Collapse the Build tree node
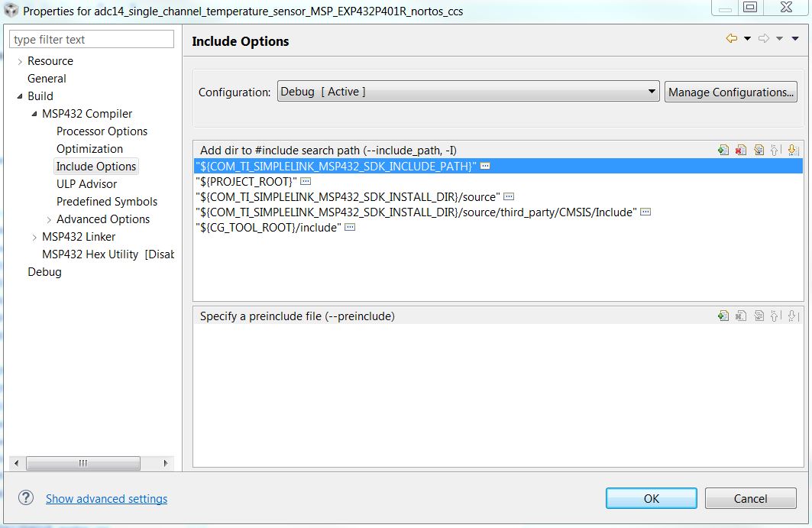This screenshot has width=812, height=528. [20, 96]
